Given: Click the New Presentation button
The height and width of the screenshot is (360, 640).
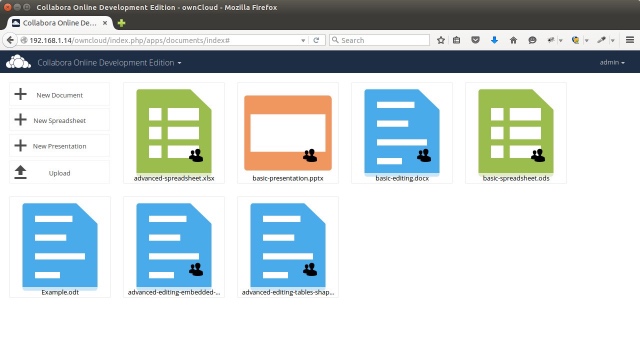Looking at the screenshot, I should [60, 146].
